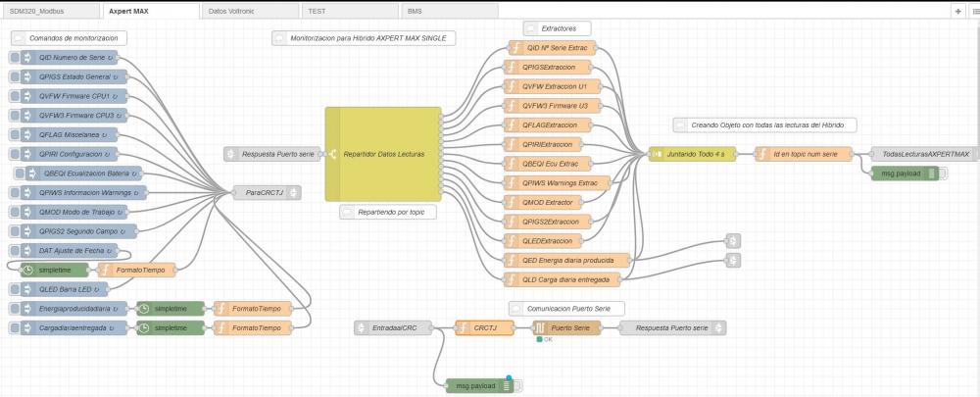Click function icon of QVFW Extraccion U1

click(510, 87)
